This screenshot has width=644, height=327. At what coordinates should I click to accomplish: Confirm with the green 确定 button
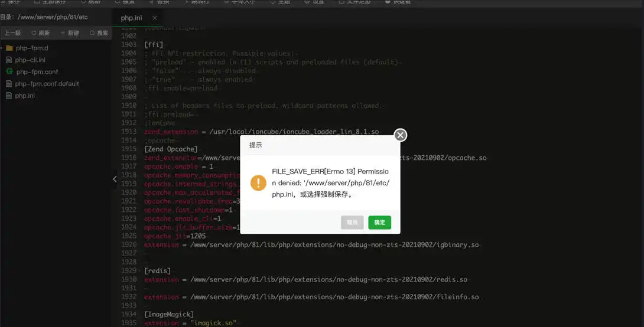click(x=379, y=223)
